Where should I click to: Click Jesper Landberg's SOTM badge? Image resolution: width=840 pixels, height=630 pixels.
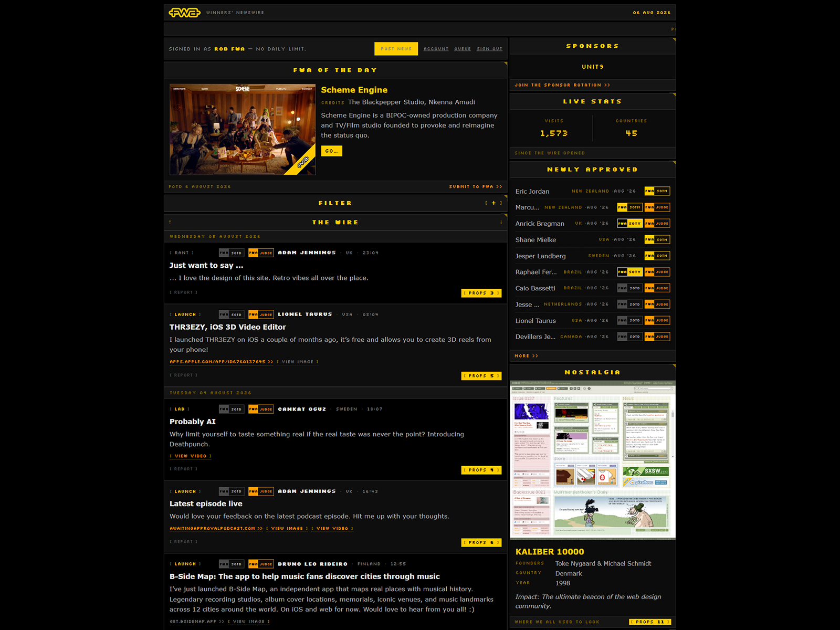point(657,256)
